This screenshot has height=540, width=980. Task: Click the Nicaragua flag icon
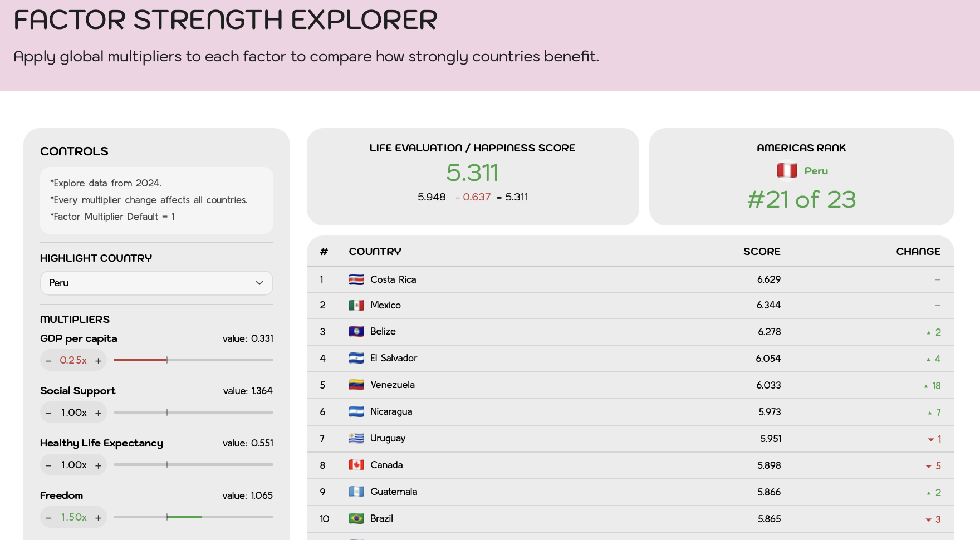[x=356, y=411]
